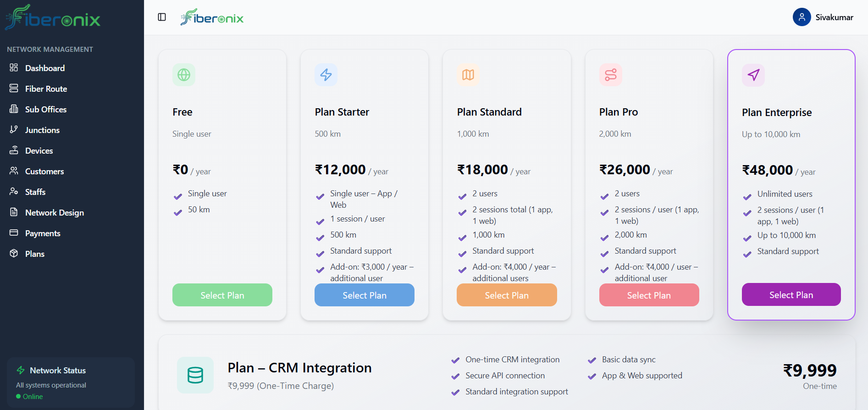Open the Fiber Route menu item

point(46,89)
